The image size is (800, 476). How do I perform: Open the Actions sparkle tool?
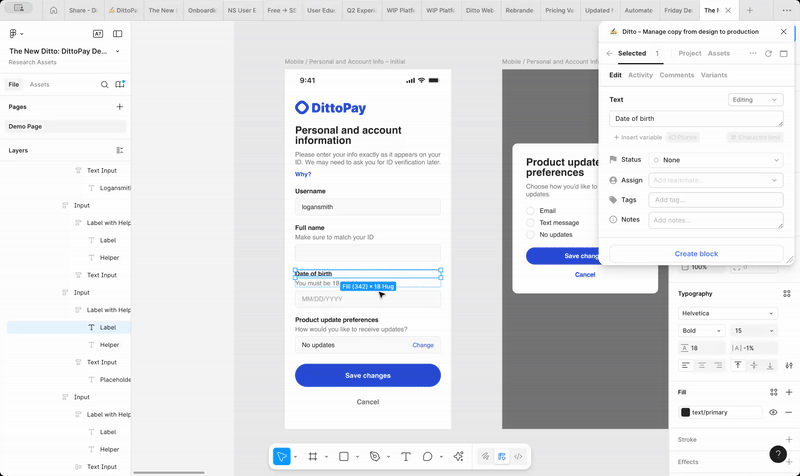point(459,456)
